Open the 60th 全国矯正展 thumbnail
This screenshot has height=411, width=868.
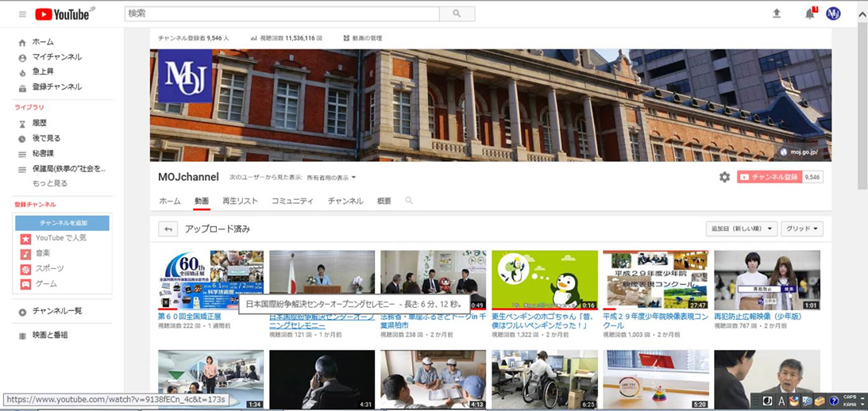tap(211, 280)
